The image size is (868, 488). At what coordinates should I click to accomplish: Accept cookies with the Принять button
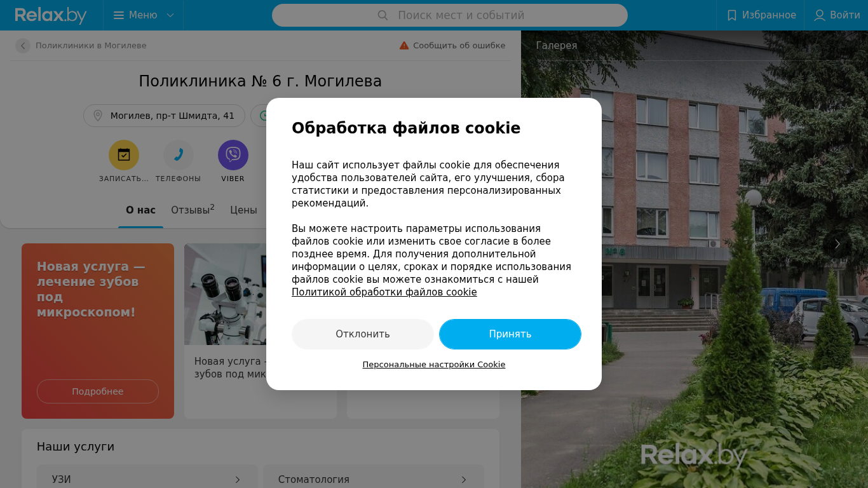[x=510, y=334]
